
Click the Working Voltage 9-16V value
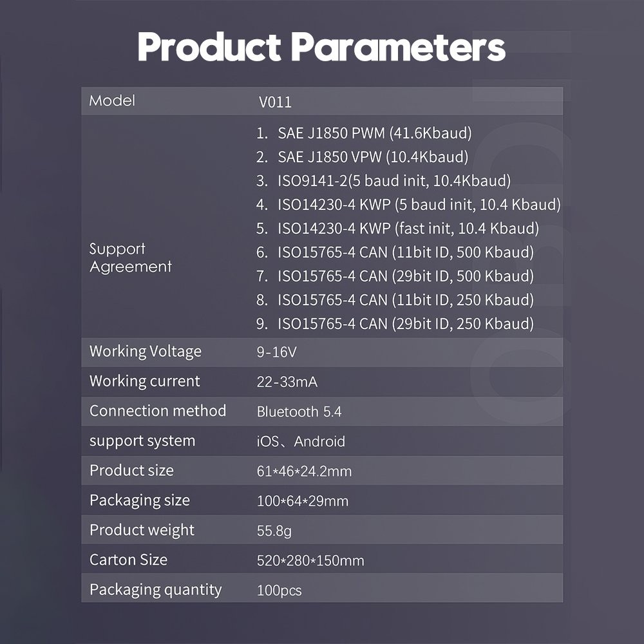click(x=276, y=352)
